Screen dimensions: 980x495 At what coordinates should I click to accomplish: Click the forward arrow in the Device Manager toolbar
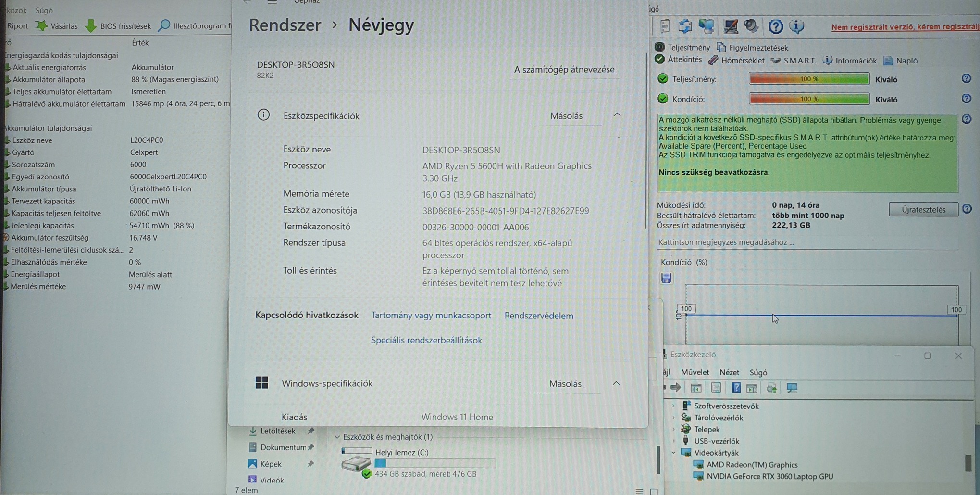[676, 387]
